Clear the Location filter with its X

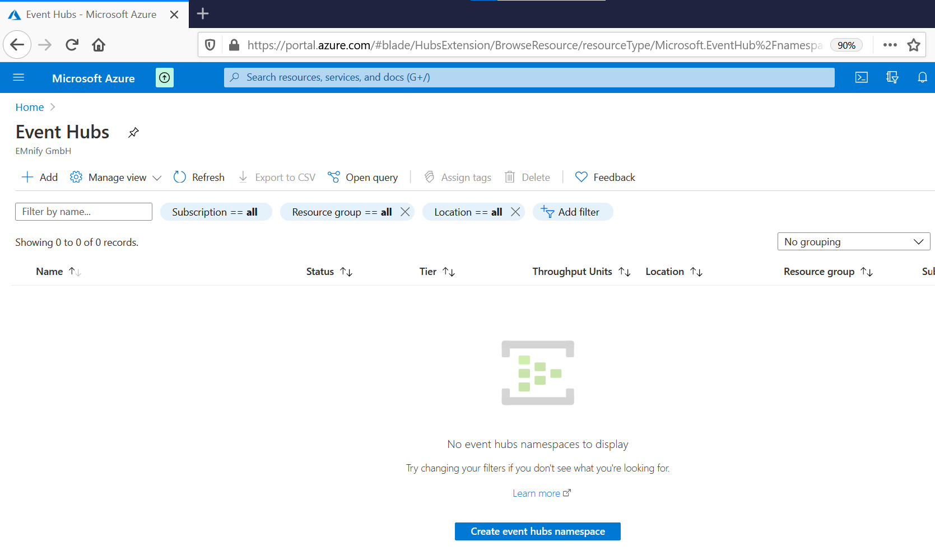click(x=515, y=212)
